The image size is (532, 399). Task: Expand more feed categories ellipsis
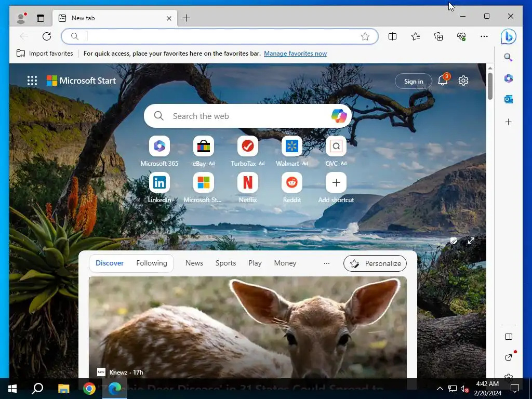point(327,263)
